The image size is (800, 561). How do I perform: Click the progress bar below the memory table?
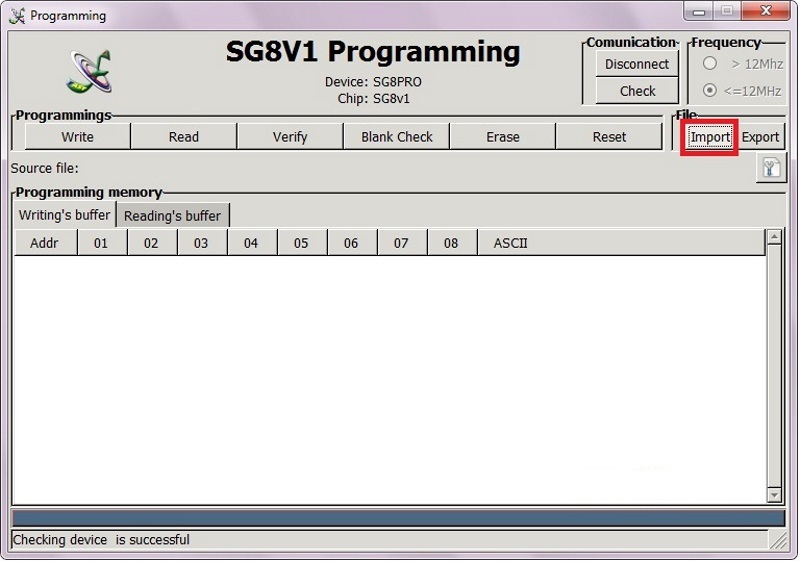[398, 518]
